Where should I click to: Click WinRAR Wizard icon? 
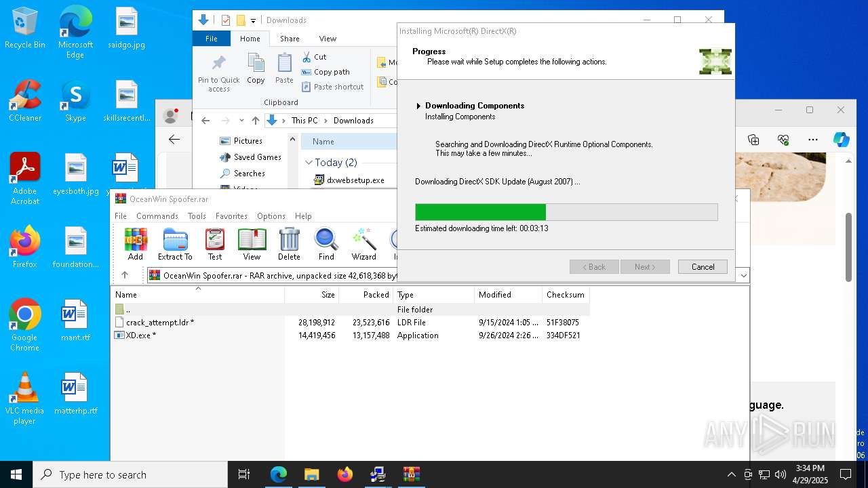pos(363,244)
